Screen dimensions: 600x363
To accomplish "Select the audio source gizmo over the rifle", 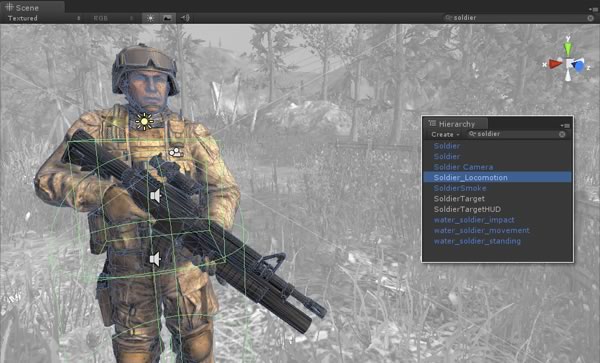I will 155,196.
